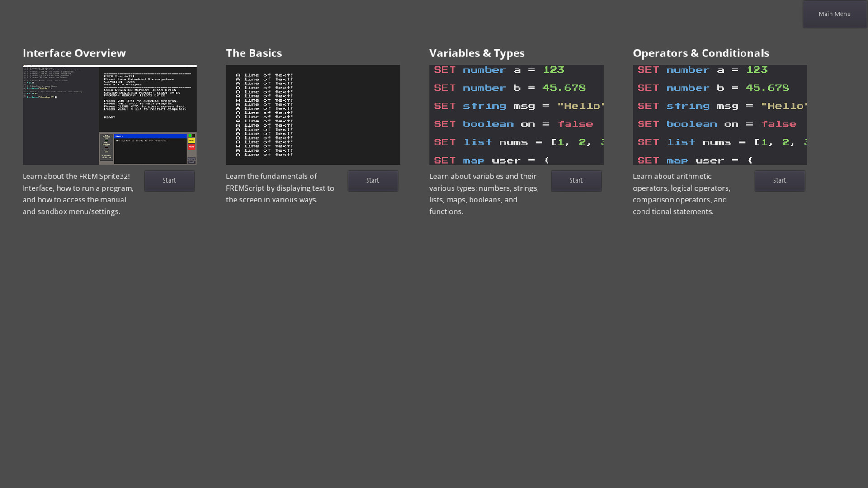Click the Variables & Types title
This screenshot has height=488, width=868.
[x=477, y=53]
